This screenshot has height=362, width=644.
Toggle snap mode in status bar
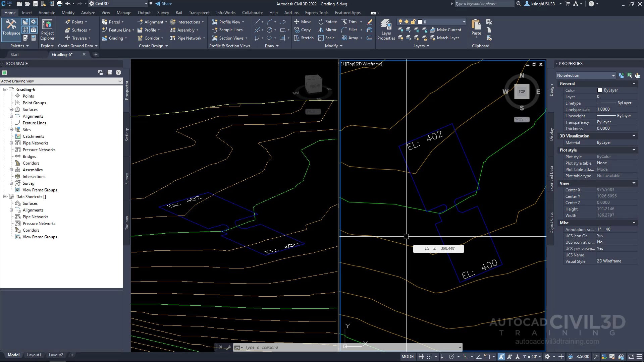point(429,357)
